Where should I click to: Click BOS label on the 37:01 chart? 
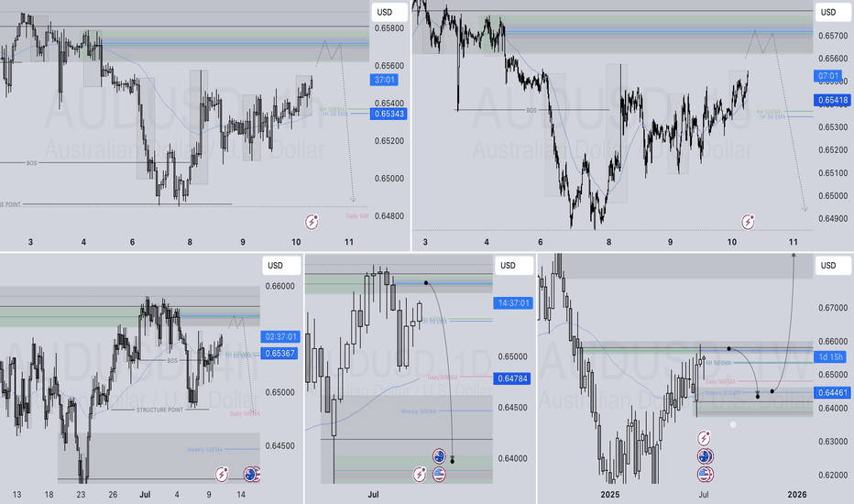31,163
